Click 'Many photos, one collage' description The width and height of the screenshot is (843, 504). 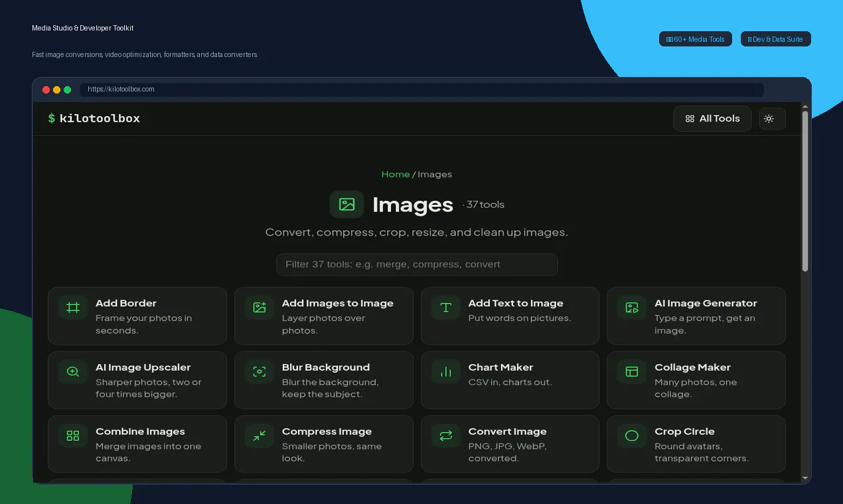point(696,388)
